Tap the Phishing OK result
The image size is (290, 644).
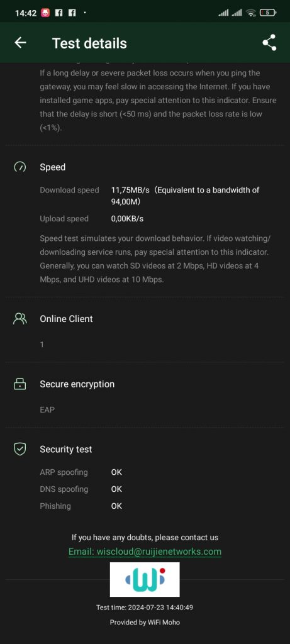(116, 506)
